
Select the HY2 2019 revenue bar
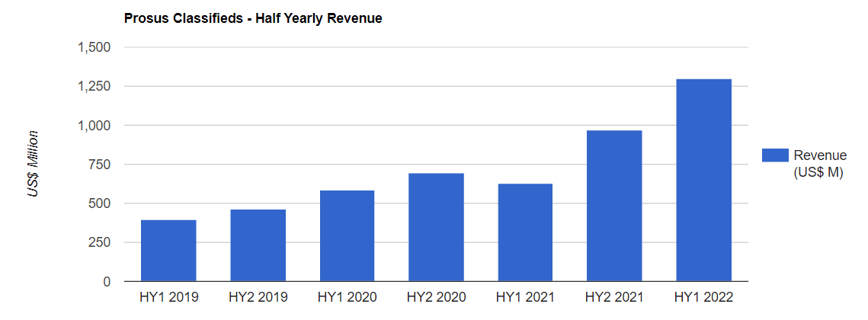point(258,245)
